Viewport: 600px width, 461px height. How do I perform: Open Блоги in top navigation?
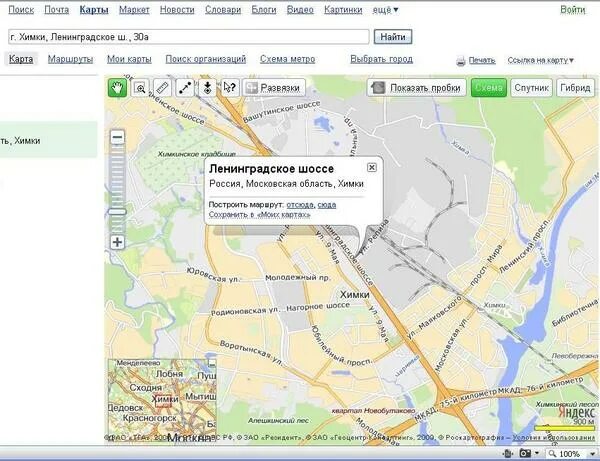pyautogui.click(x=264, y=10)
